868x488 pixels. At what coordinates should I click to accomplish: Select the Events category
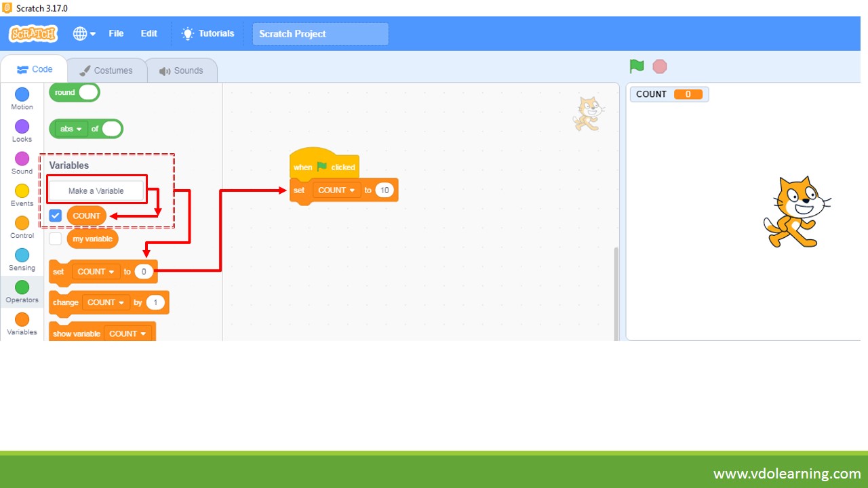22,195
